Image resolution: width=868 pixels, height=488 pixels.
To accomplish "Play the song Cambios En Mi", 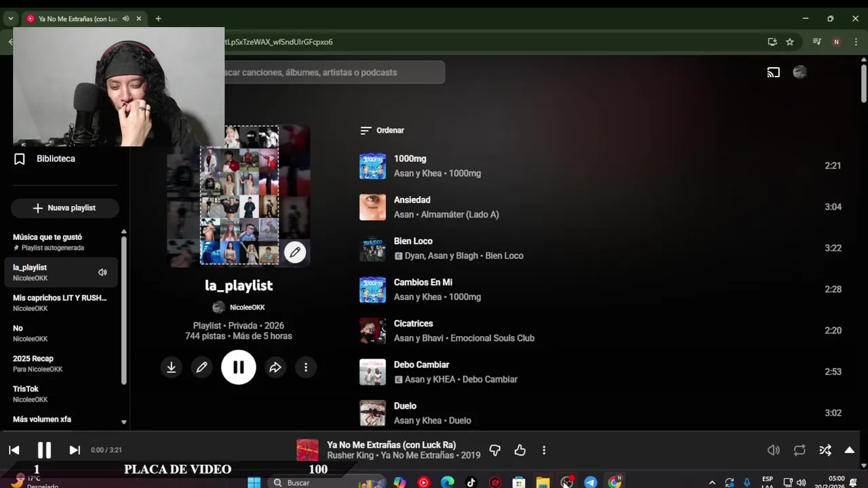I will tap(423, 283).
